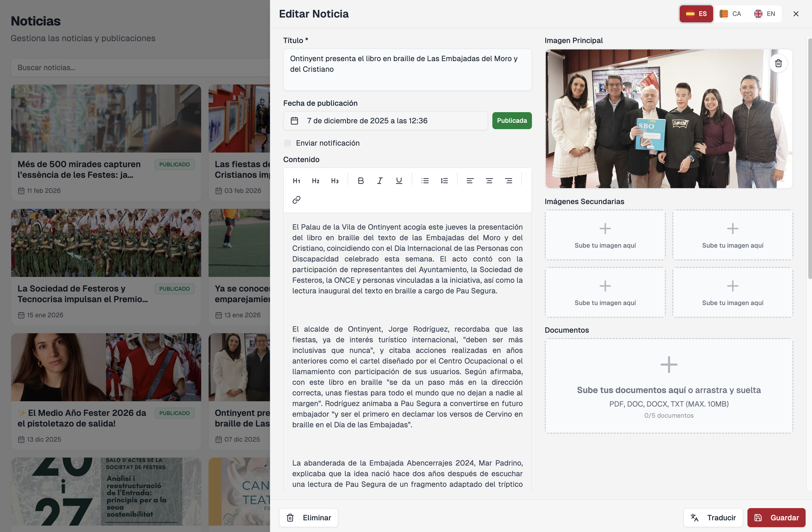This screenshot has width=812, height=532.
Task: Apply Heading 1 formatting in content toolbar
Action: coord(296,181)
